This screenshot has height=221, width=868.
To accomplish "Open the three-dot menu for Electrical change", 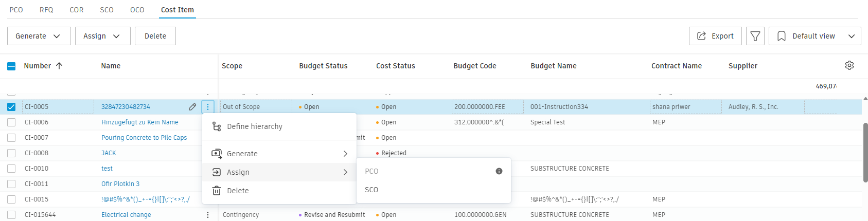I will coord(208,215).
